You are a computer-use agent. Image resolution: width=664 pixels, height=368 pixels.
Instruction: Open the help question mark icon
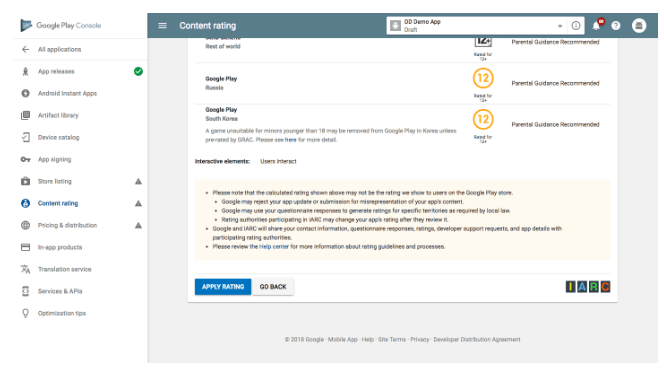pyautogui.click(x=616, y=26)
